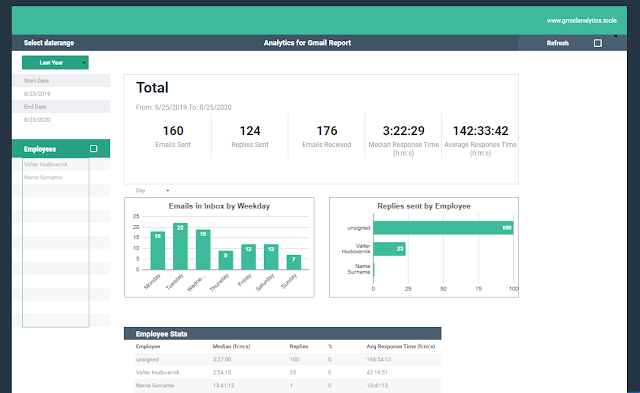The image size is (640, 393).
Task: Click the Employee column header
Action: pyautogui.click(x=148, y=346)
